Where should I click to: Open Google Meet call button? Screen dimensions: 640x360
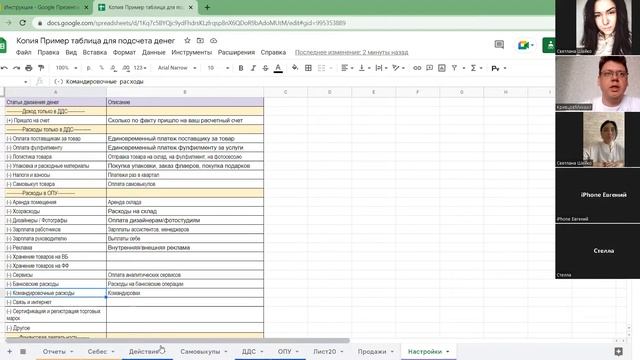click(x=525, y=45)
